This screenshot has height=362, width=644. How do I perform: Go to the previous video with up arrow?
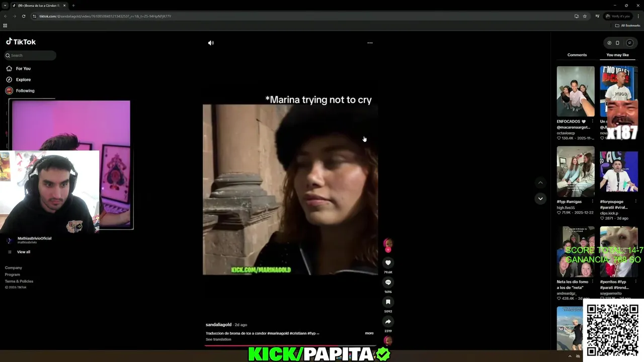[540, 183]
